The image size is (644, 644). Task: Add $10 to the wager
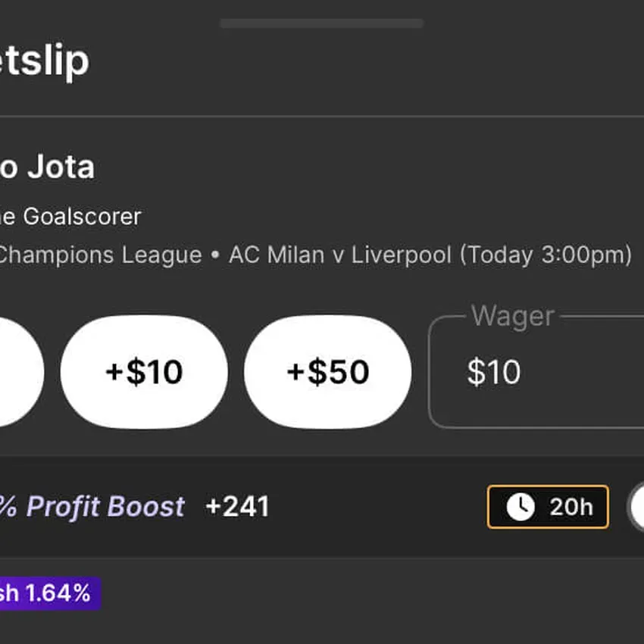point(144,372)
